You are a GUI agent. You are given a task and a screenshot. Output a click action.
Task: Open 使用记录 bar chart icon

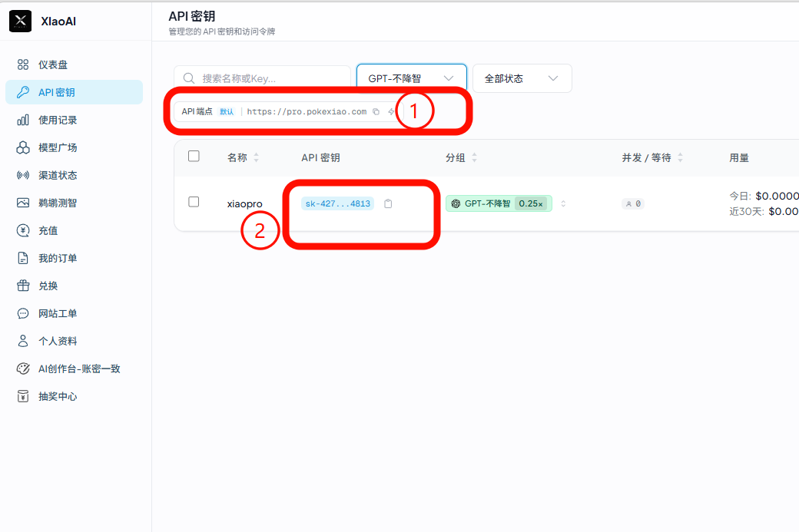click(23, 121)
